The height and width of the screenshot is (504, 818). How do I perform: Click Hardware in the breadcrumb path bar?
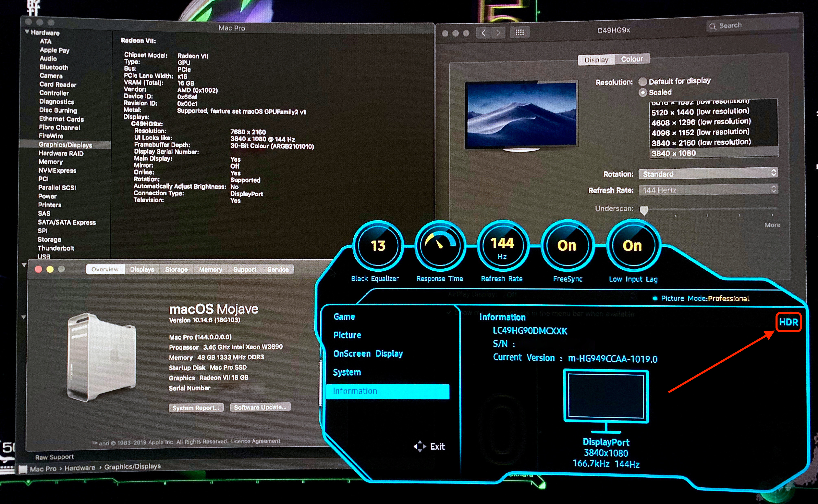pos(80,468)
